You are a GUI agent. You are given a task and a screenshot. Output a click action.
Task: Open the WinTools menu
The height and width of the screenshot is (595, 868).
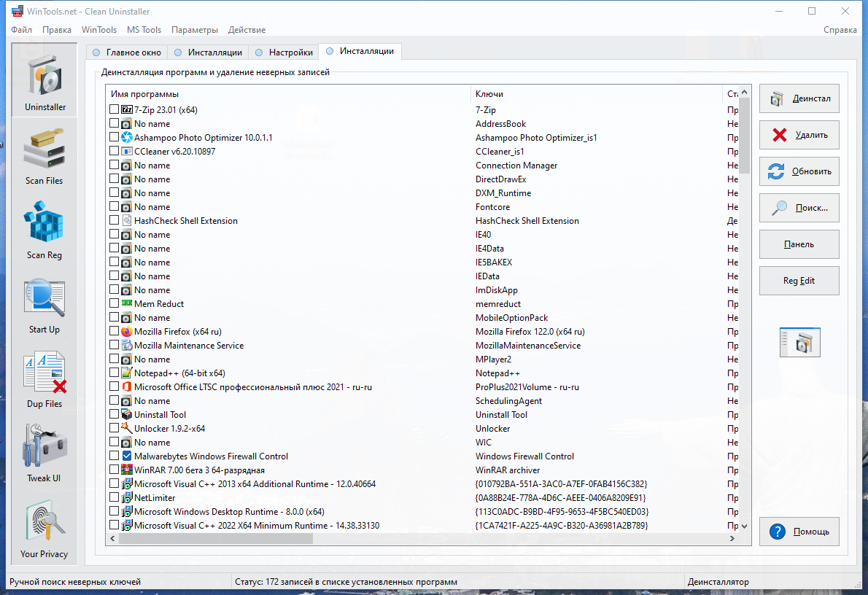99,30
